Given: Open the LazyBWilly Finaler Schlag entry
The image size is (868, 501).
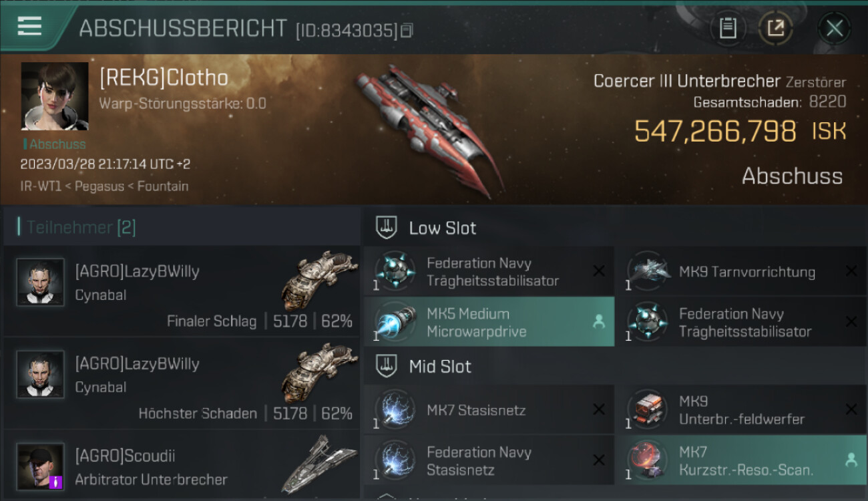Looking at the screenshot, I should point(182,291).
